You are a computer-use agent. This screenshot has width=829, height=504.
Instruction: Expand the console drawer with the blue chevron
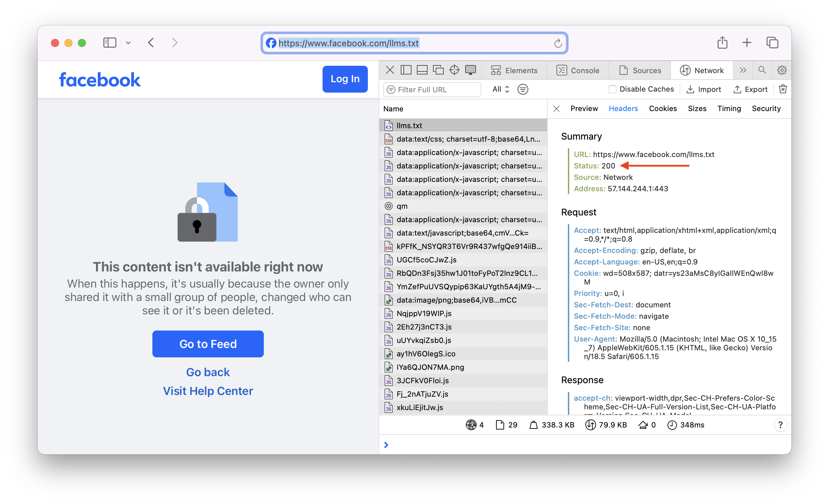point(386,445)
